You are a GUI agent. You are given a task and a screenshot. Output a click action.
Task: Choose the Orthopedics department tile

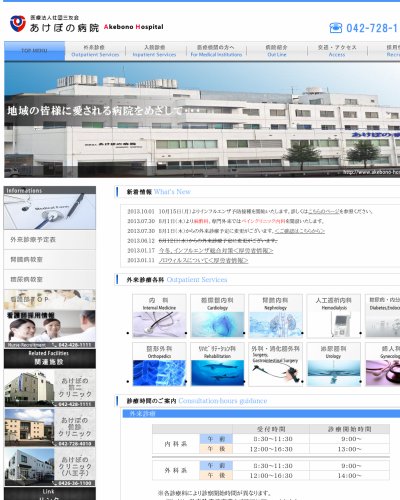159,364
